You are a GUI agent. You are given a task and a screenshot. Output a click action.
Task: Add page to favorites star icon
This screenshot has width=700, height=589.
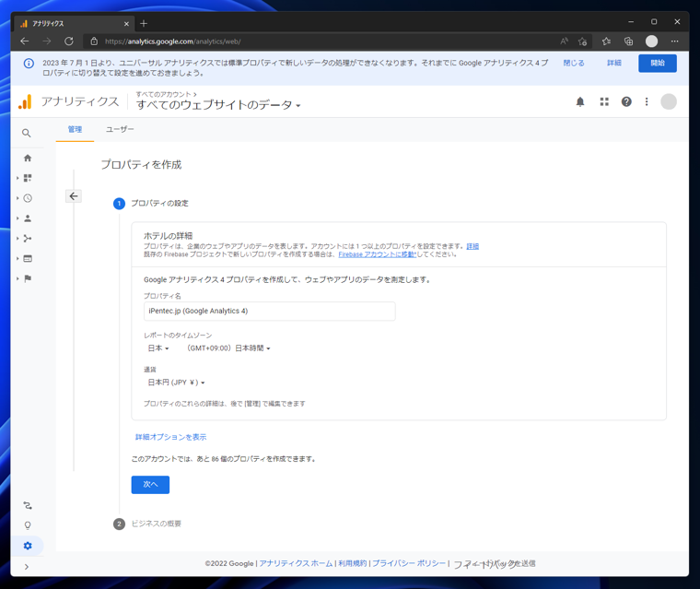[x=582, y=41]
